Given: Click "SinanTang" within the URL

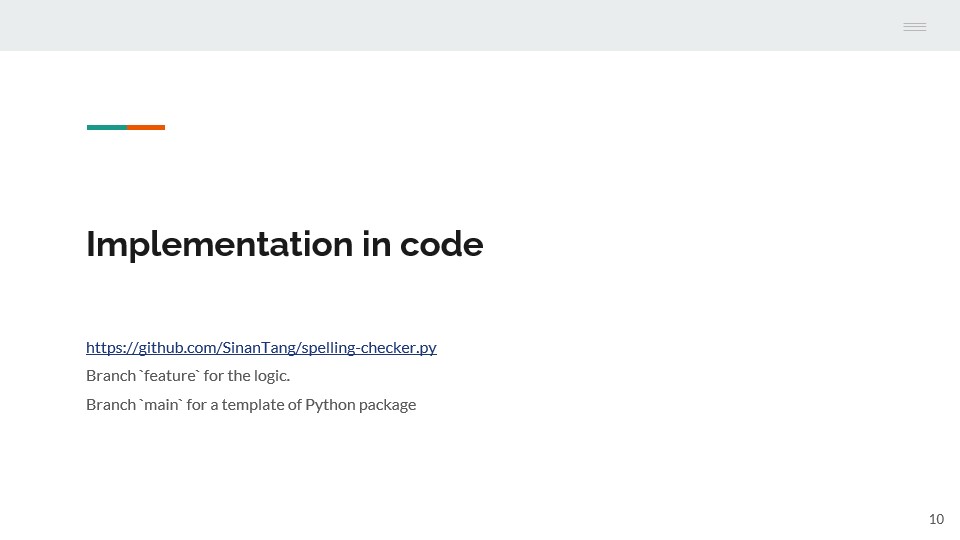Looking at the screenshot, I should click(x=259, y=347).
